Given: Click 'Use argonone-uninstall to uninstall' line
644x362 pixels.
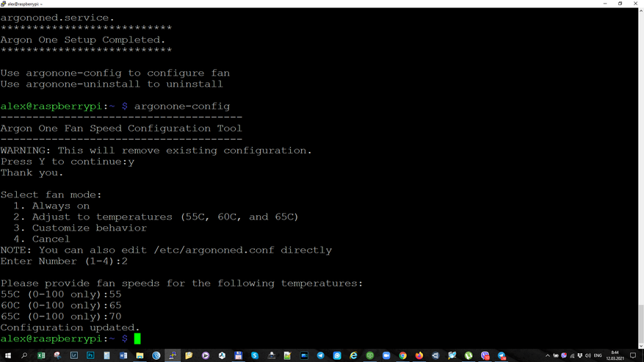Looking at the screenshot, I should [112, 84].
